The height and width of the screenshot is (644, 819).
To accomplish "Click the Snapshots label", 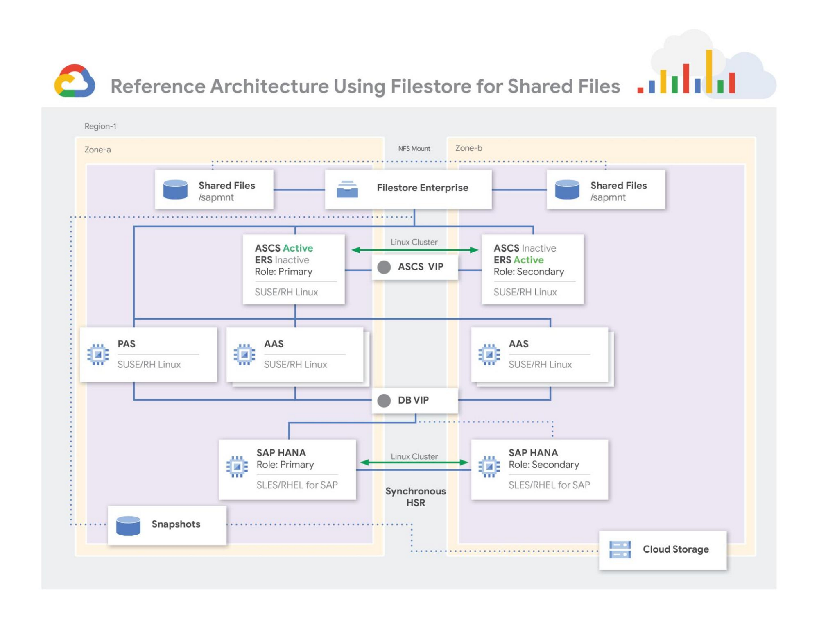I will (176, 525).
